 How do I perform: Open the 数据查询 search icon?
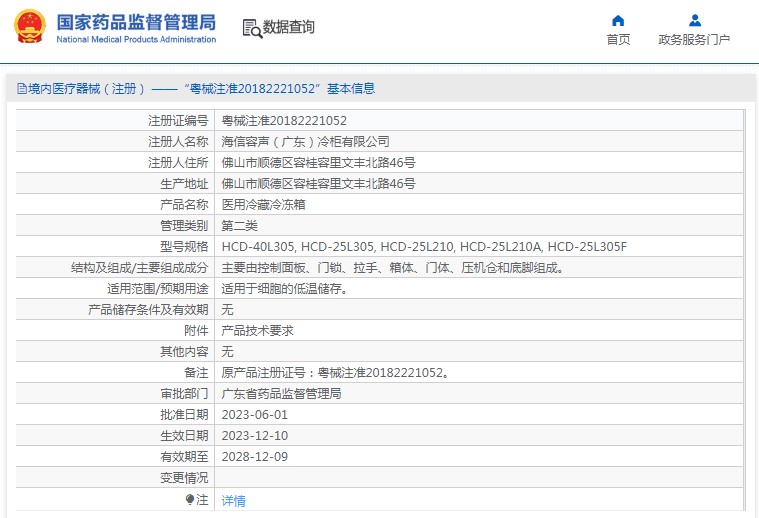pos(252,29)
